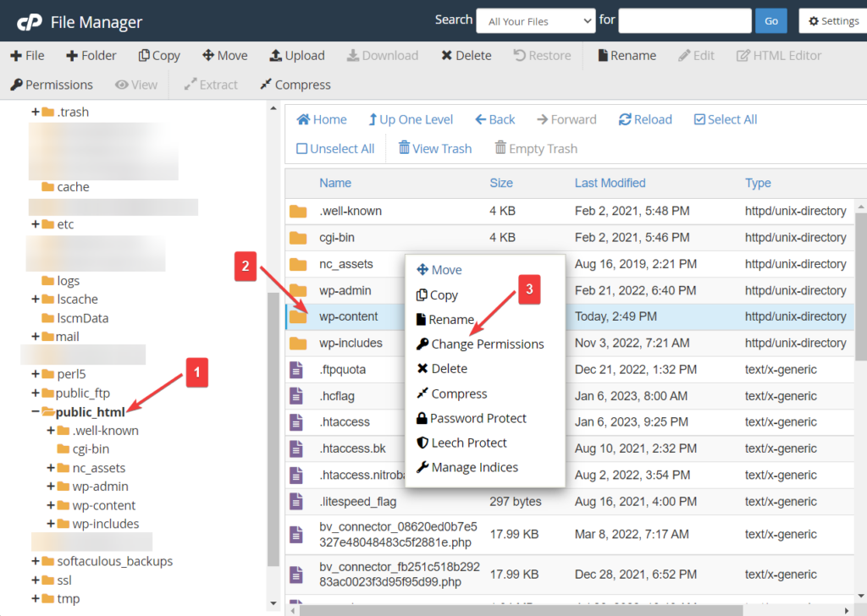Reload the file listing
This screenshot has height=616, width=867.
pyautogui.click(x=645, y=119)
